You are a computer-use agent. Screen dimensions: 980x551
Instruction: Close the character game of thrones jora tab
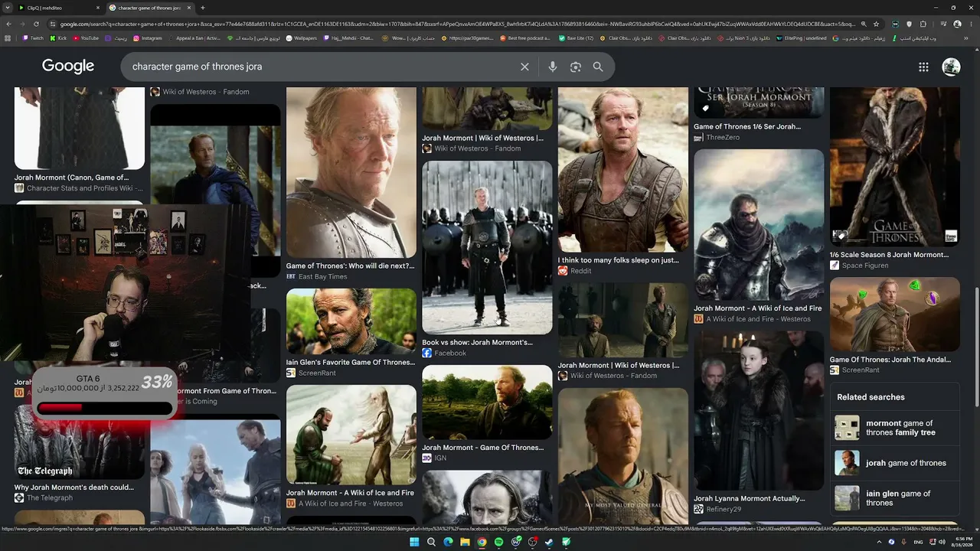point(188,8)
